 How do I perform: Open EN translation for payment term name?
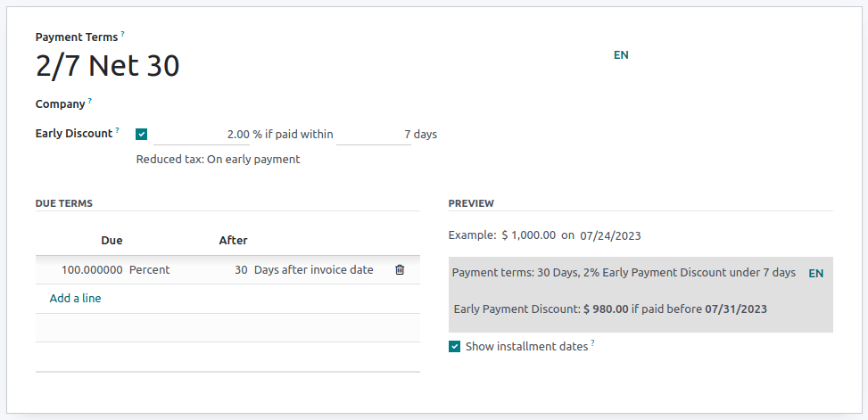pos(621,54)
